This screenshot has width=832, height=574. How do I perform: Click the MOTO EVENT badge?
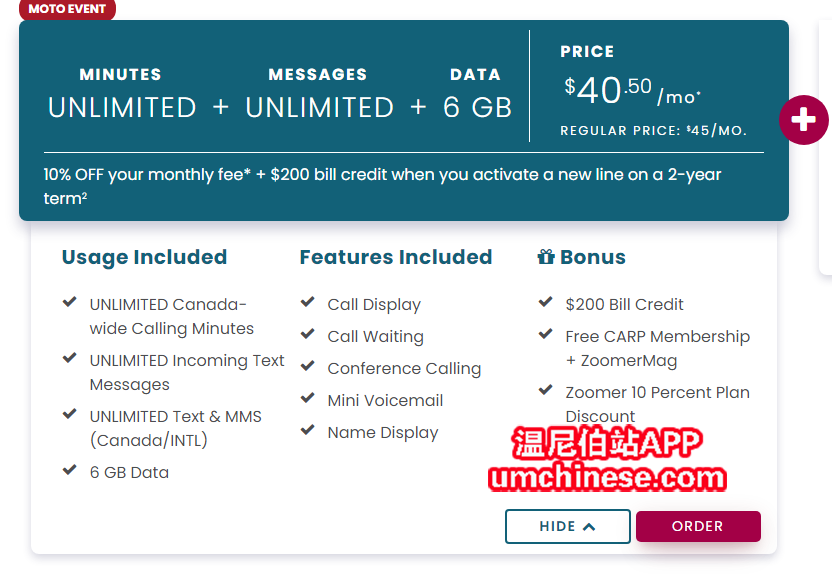pyautogui.click(x=67, y=9)
